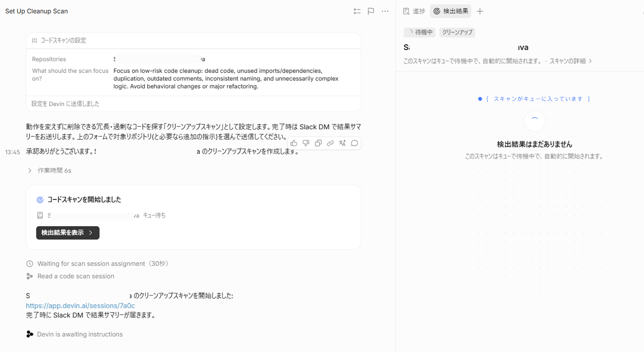
Task: Click the flag icon in header
Action: (371, 11)
